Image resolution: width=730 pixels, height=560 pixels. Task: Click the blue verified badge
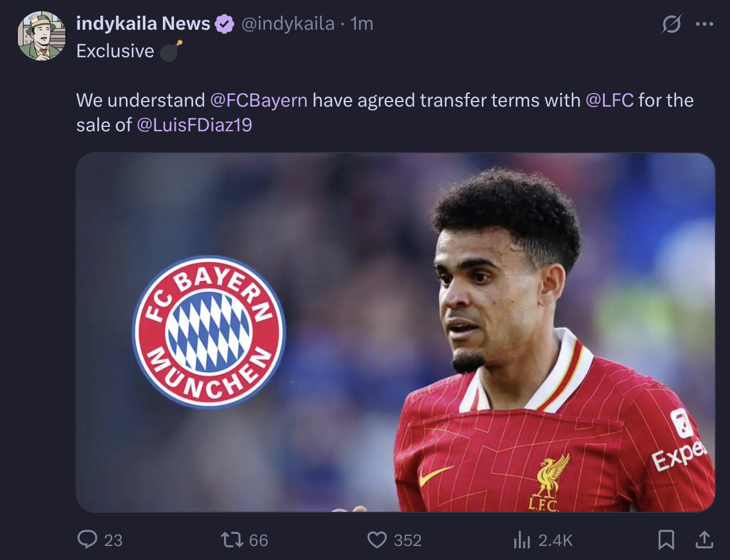225,24
